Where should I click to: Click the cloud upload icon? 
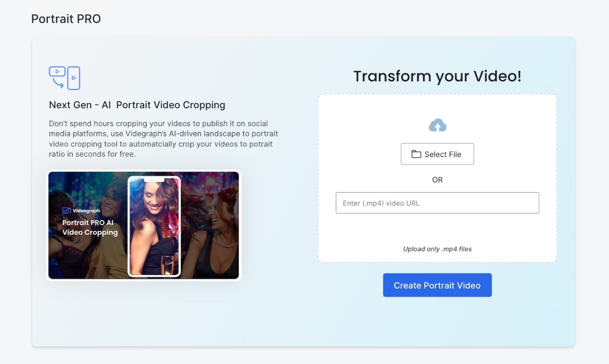pos(437,125)
